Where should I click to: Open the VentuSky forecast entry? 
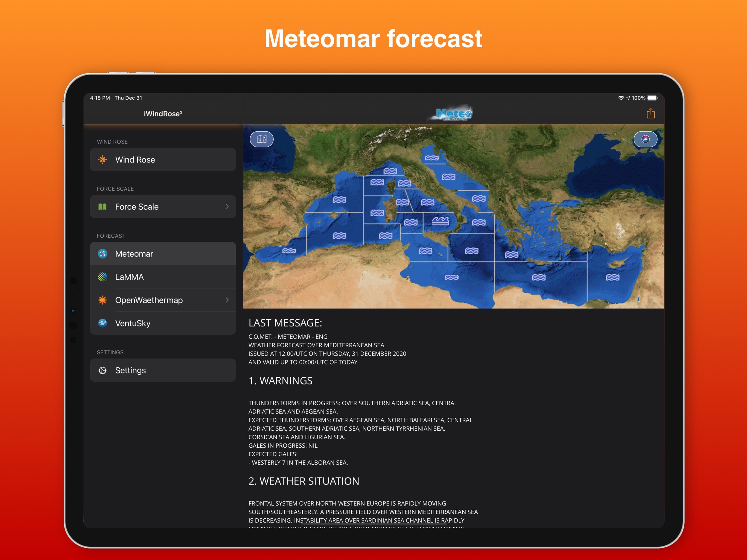(163, 323)
